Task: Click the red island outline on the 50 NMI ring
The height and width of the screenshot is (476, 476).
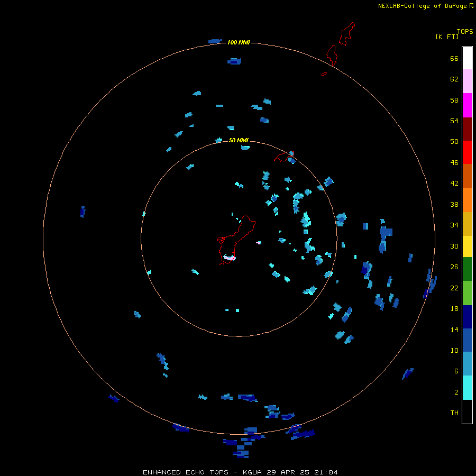Action: (x=284, y=157)
